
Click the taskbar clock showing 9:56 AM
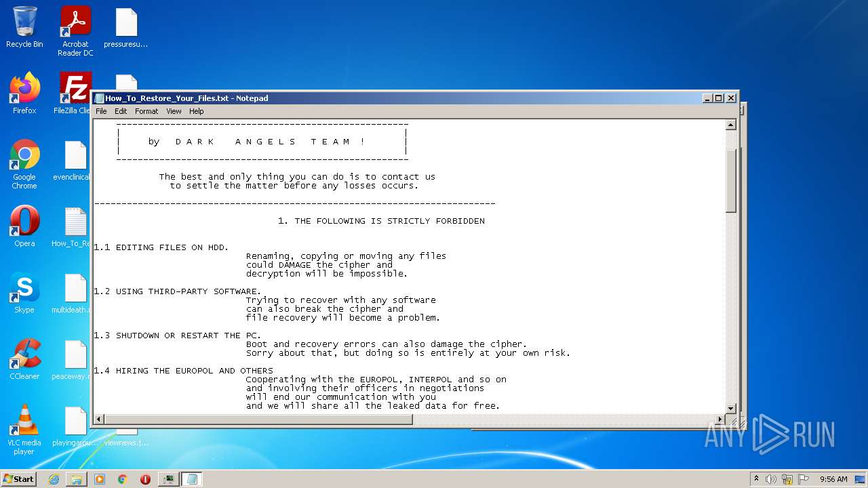[833, 479]
